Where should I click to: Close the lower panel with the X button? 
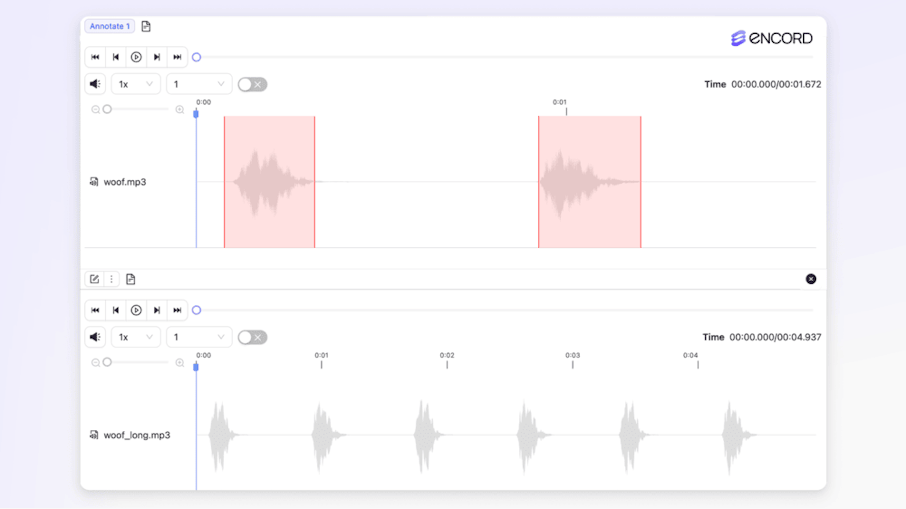coord(811,279)
